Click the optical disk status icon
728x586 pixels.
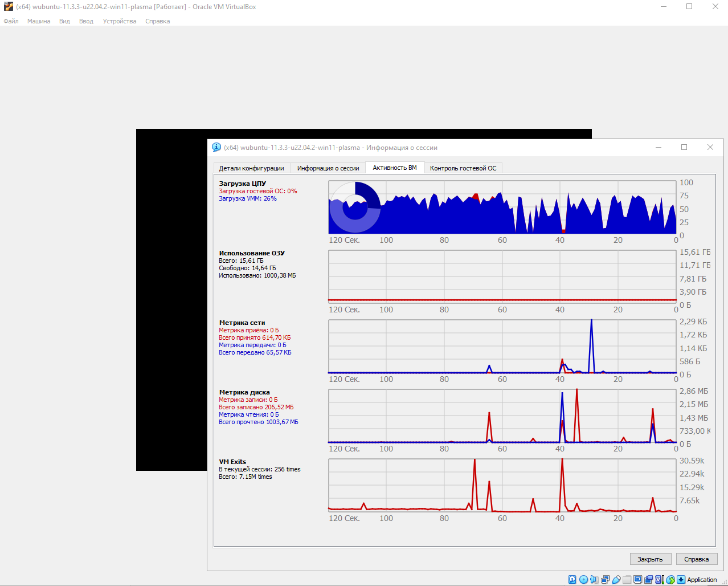[583, 580]
